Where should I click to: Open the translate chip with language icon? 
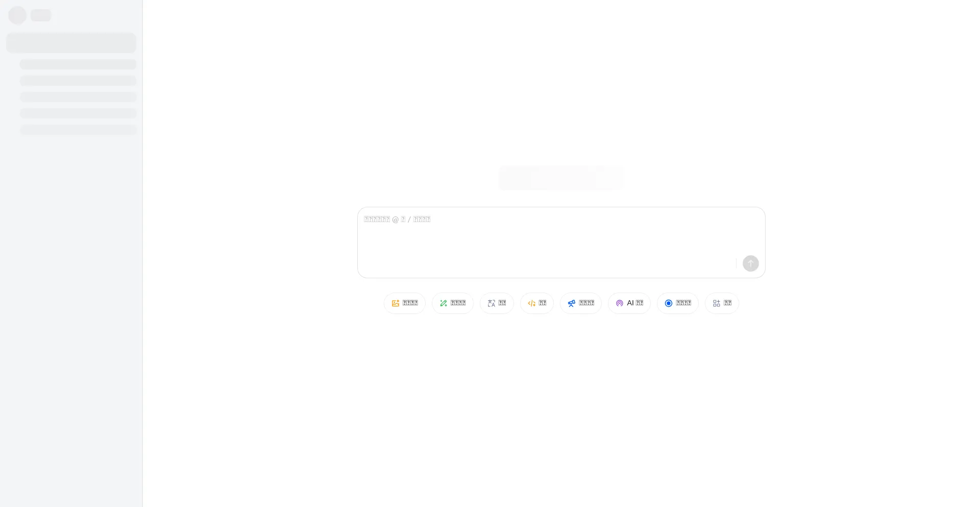click(496, 303)
